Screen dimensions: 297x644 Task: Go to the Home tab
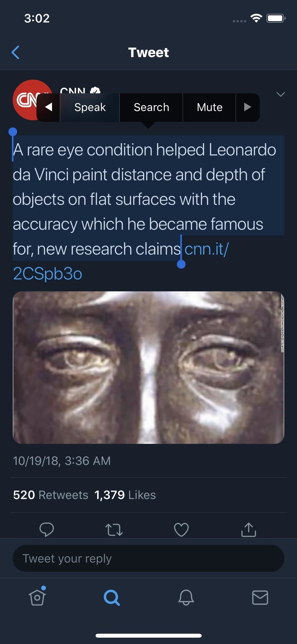(37, 597)
